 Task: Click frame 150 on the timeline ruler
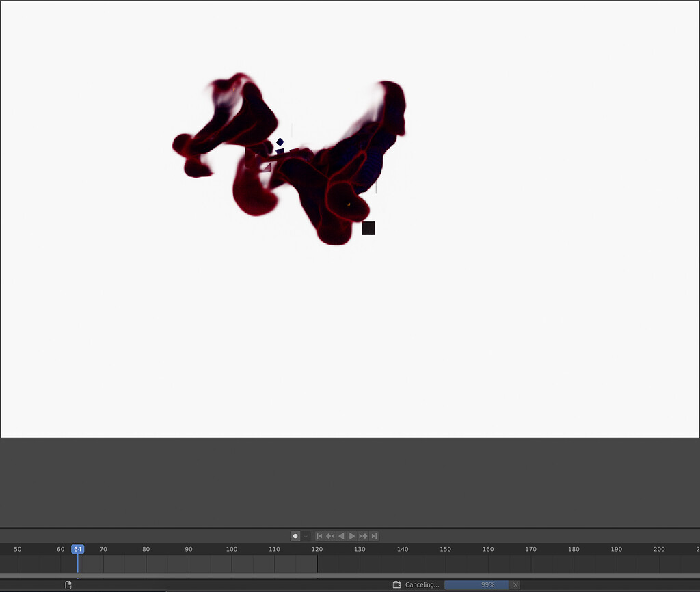pos(445,549)
